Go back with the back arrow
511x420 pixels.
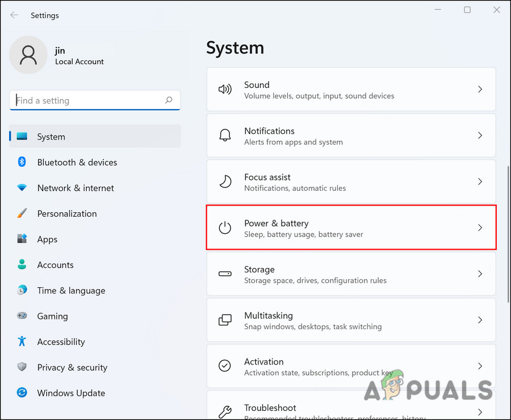point(14,15)
